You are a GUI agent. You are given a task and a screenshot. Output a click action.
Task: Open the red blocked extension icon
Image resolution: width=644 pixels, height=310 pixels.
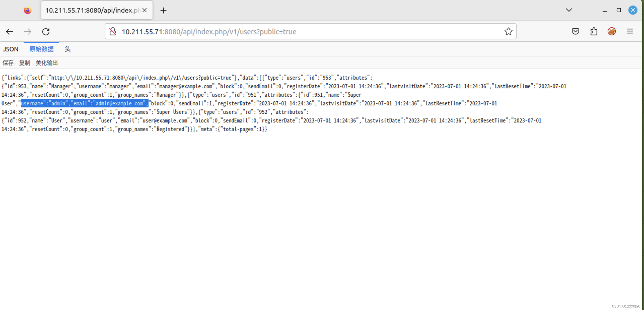click(612, 31)
